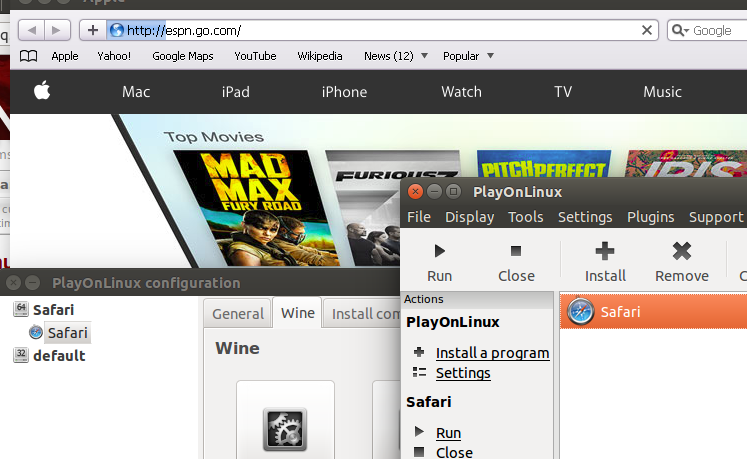This screenshot has width=747, height=459.
Task: Open the Pitch Perfect movie poster
Action: point(544,163)
